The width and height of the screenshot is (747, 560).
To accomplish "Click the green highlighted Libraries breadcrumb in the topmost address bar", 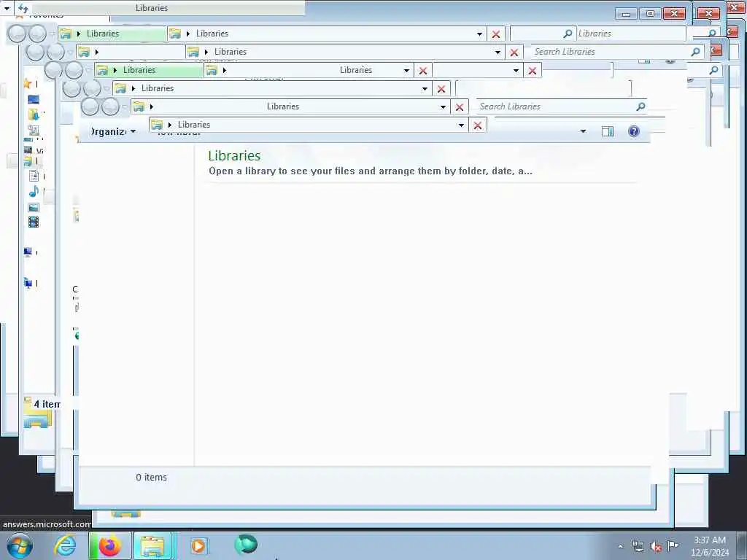I will click(103, 34).
